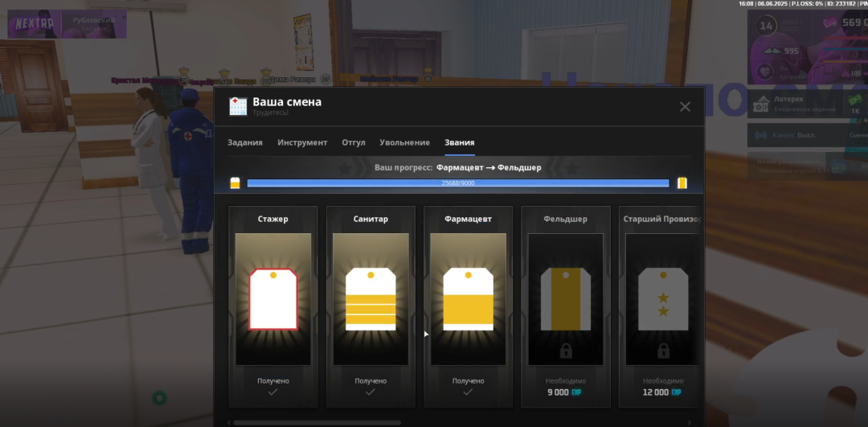
Task: Close the Ваша смена dialog
Action: (685, 107)
